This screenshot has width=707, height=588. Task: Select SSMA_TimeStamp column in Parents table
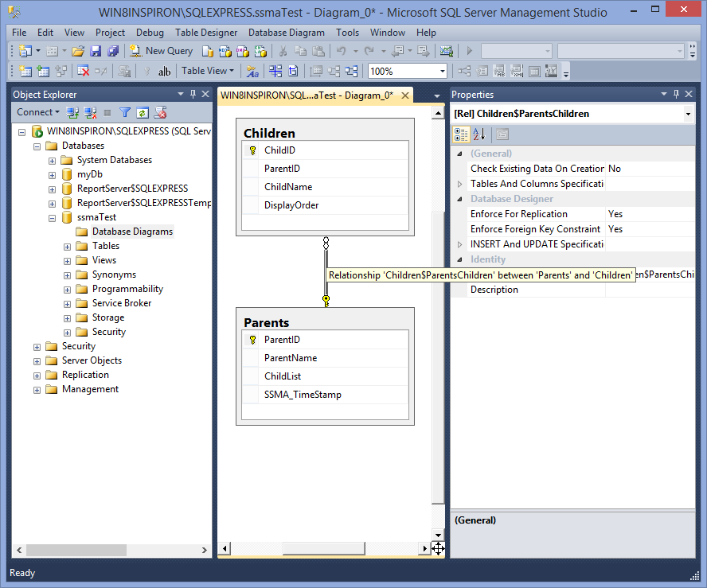325,395
